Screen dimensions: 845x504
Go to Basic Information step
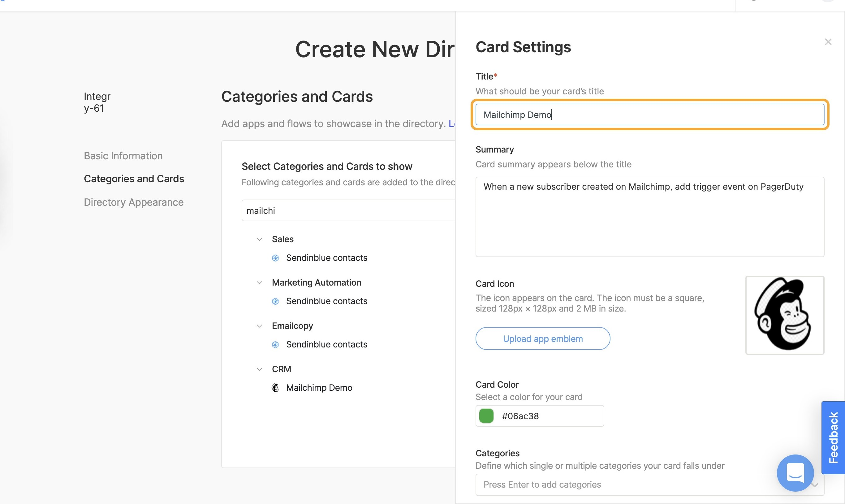click(x=123, y=156)
